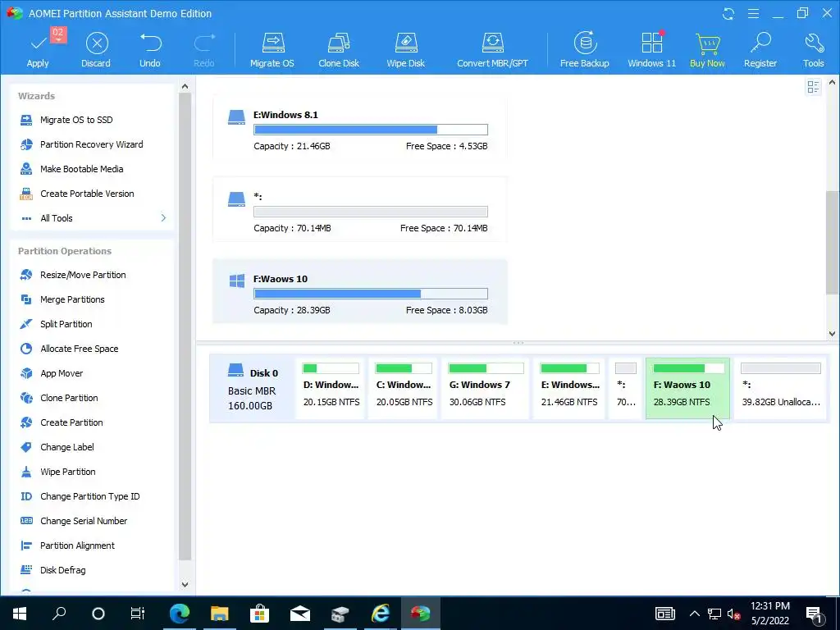Open the Windows 11 checker
Screen dimensions: 840x630
click(x=651, y=50)
